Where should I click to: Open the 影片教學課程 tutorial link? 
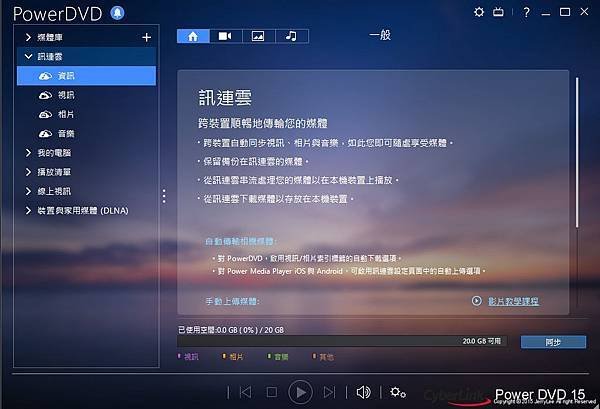click(513, 301)
